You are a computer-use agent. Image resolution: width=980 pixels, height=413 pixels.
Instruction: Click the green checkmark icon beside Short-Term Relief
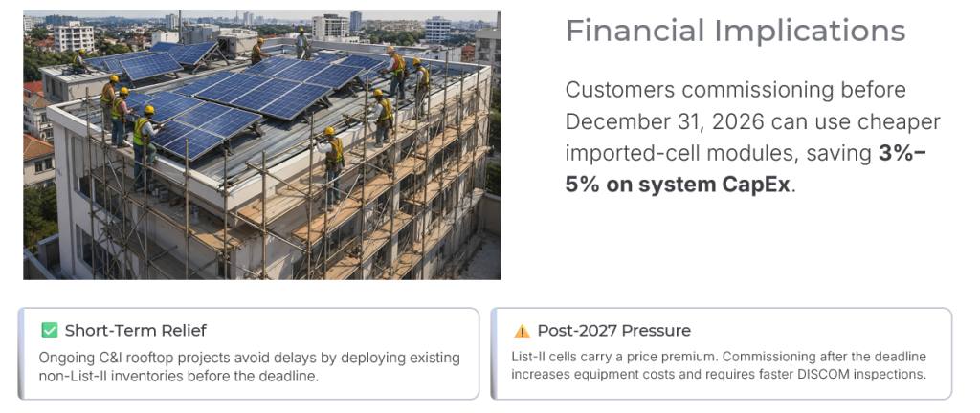pos(50,331)
